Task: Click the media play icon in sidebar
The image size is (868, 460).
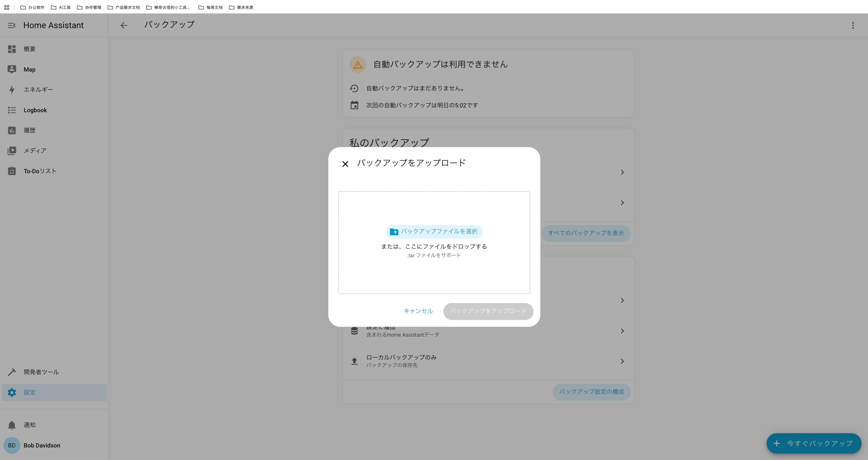Action: [12, 151]
